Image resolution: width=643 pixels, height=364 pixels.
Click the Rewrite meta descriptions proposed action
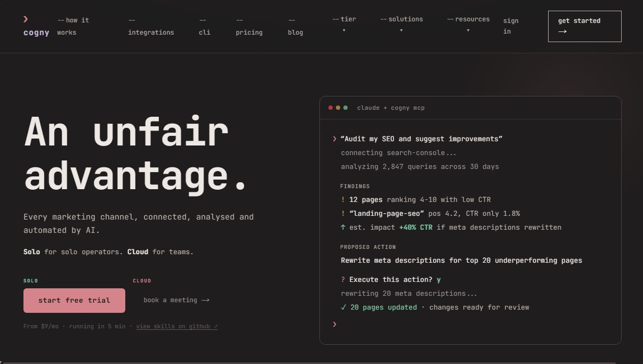point(462,261)
